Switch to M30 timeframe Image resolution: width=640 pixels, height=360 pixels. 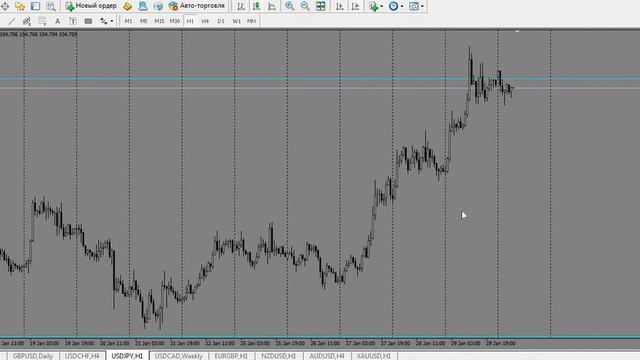tap(175, 21)
